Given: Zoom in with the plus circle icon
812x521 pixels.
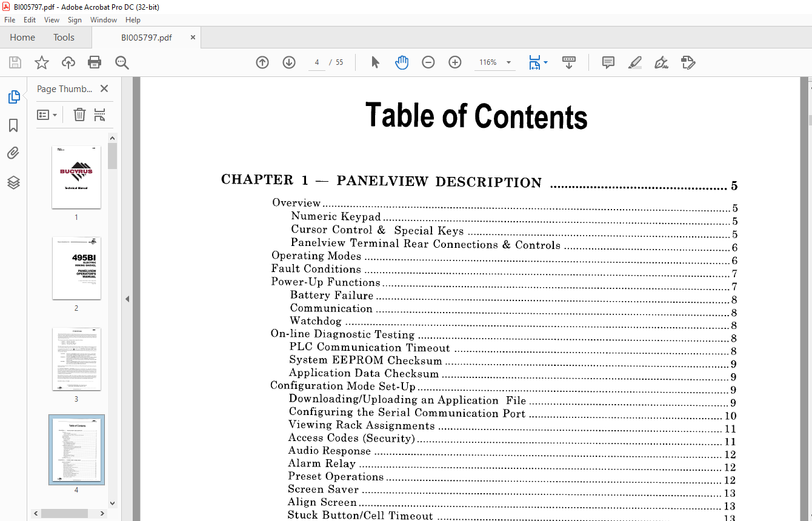Looking at the screenshot, I should (x=455, y=62).
